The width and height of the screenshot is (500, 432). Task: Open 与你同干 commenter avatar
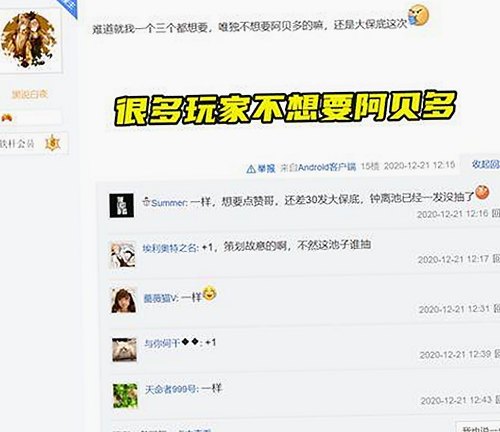124,349
